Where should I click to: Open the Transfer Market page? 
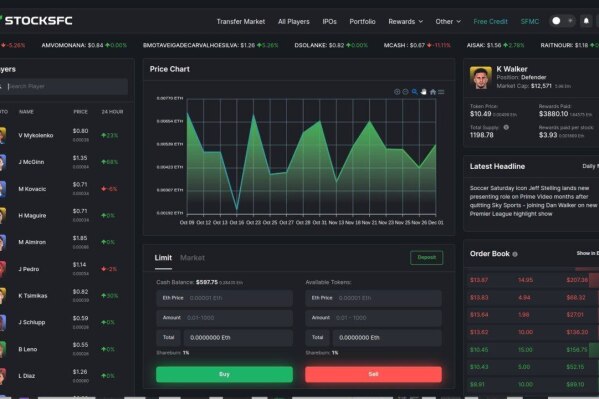[241, 21]
